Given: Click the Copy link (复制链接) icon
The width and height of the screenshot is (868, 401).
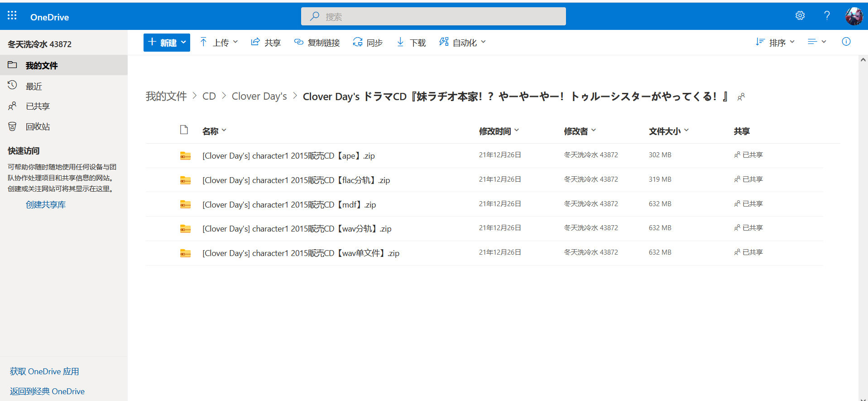Looking at the screenshot, I should (298, 43).
